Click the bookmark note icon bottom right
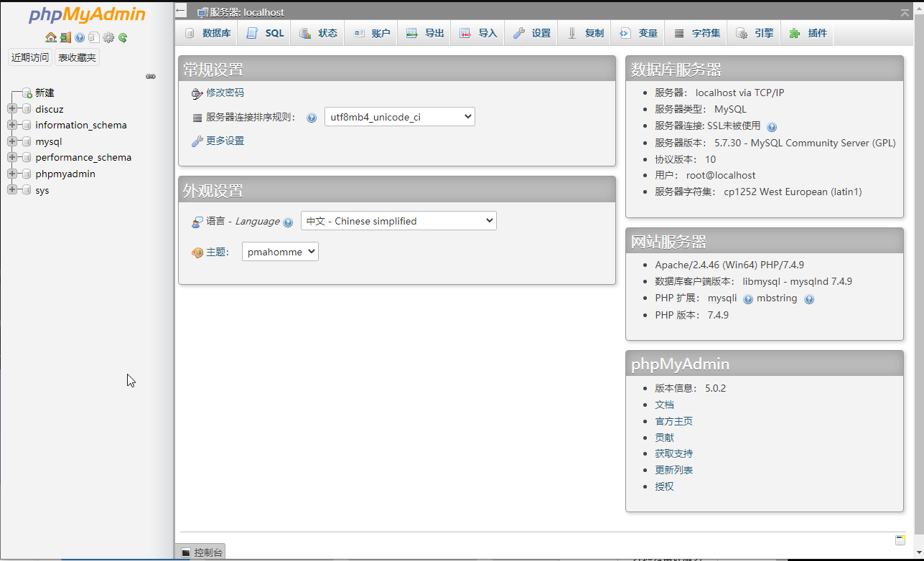 (x=900, y=540)
